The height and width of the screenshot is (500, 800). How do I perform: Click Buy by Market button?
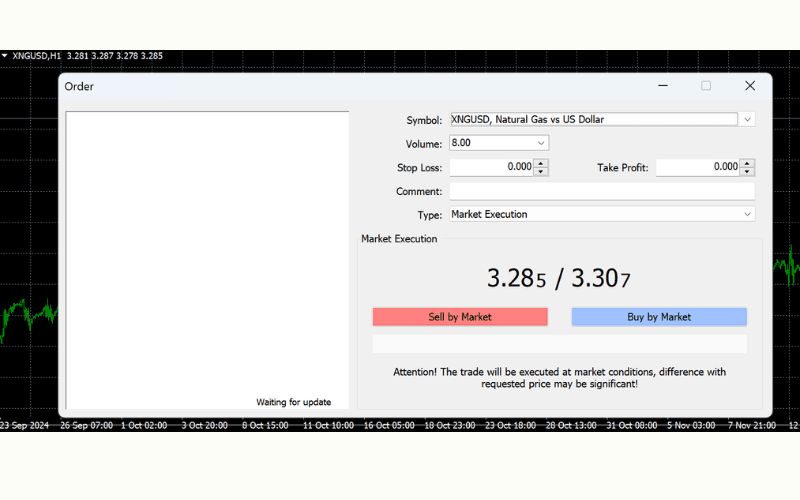pos(659,317)
